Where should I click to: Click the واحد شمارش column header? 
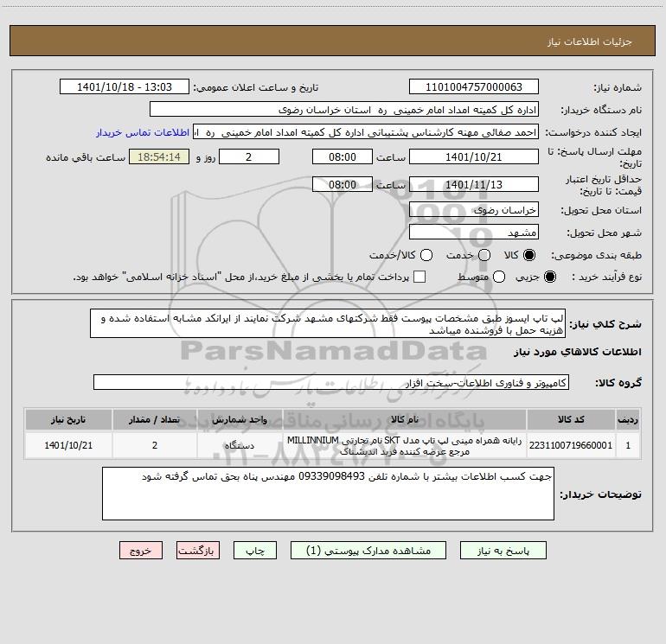(240, 419)
